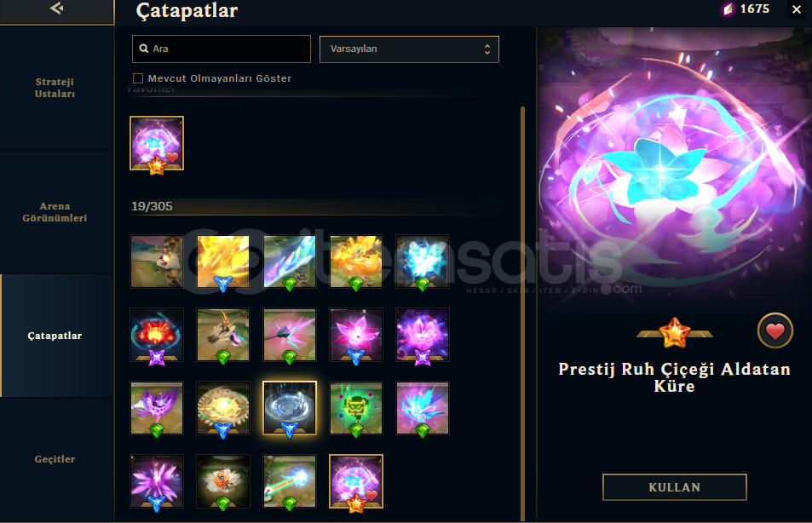
Task: Select the orange honey splash boom icon
Action: click(x=356, y=261)
